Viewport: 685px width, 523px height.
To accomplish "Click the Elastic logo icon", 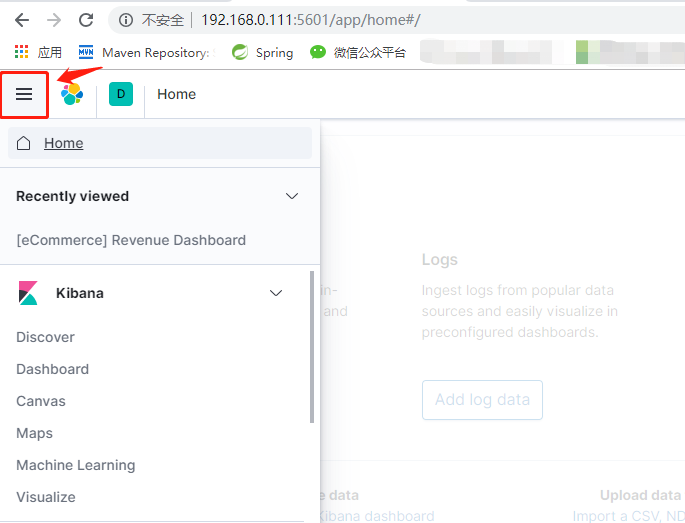I will 72,94.
